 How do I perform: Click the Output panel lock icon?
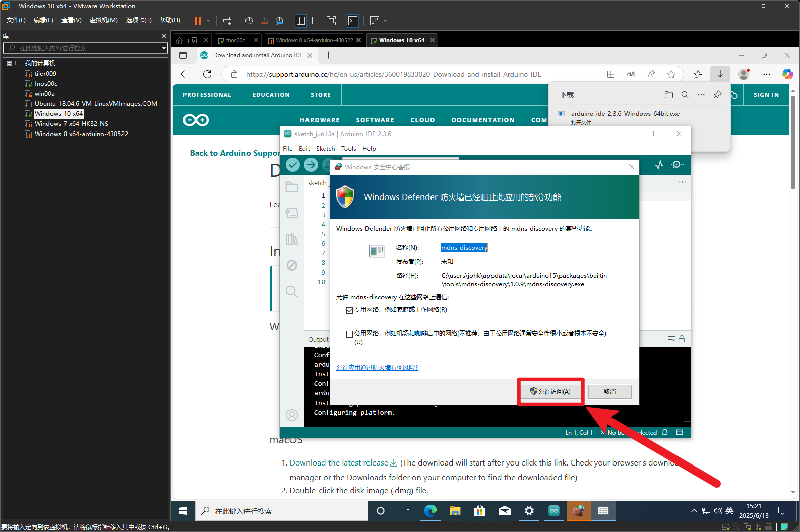(x=682, y=339)
